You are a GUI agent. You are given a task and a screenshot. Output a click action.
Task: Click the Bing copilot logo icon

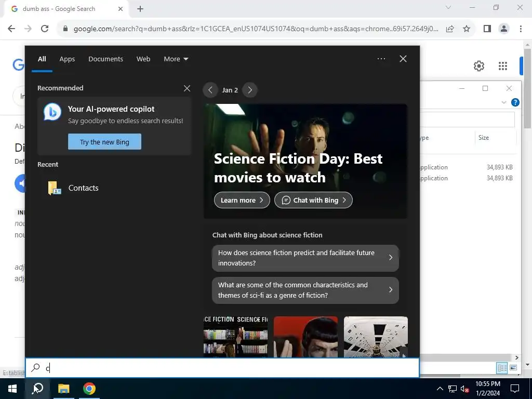pos(52,112)
